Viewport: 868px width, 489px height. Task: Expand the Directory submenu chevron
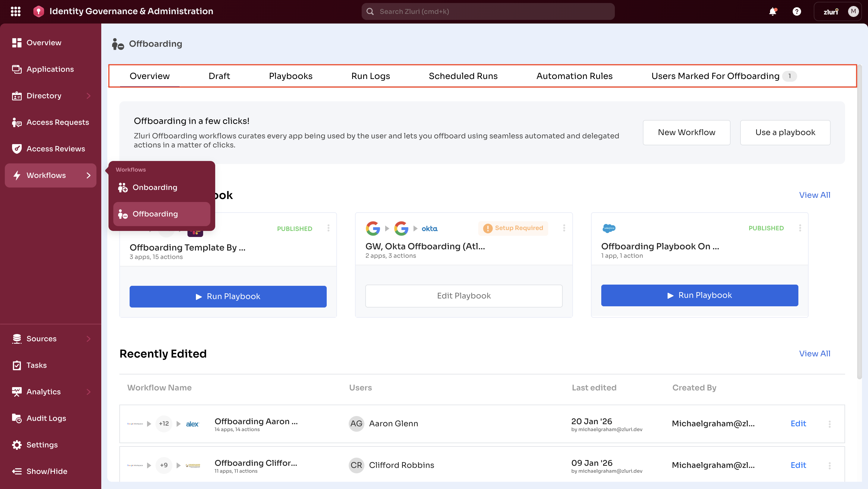coord(89,96)
